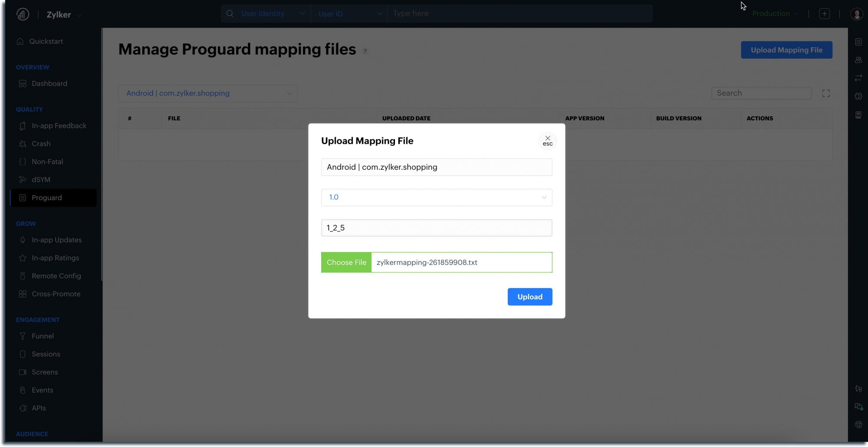This screenshot has width=868, height=447.
Task: Click the Remote Config icon
Action: [x=23, y=276]
